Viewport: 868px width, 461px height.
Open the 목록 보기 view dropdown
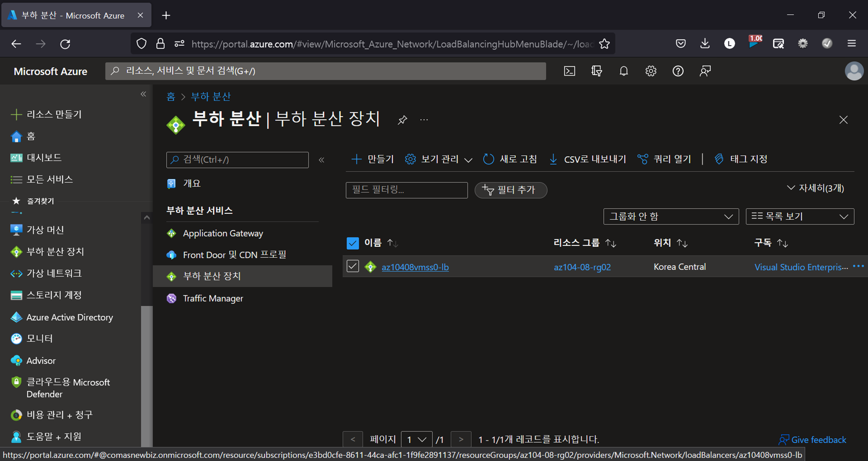tap(800, 216)
